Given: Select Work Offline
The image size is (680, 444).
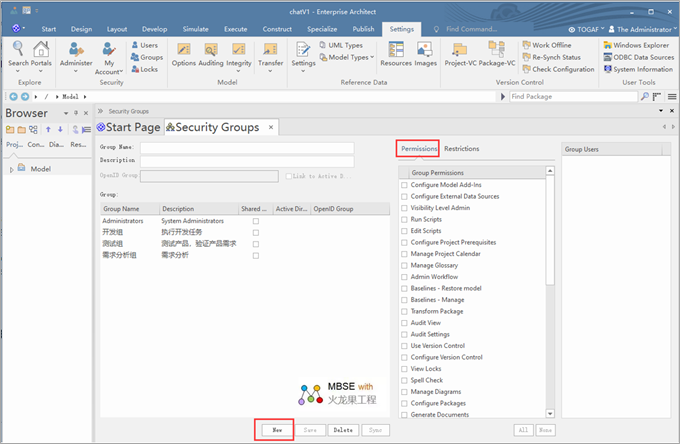Looking at the screenshot, I should coord(547,45).
